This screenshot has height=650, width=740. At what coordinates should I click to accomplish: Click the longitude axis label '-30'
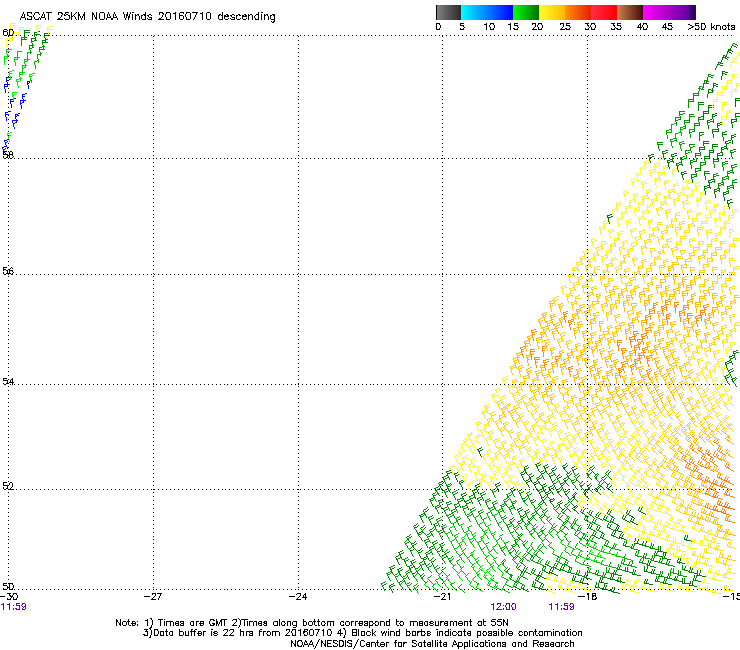9,597
